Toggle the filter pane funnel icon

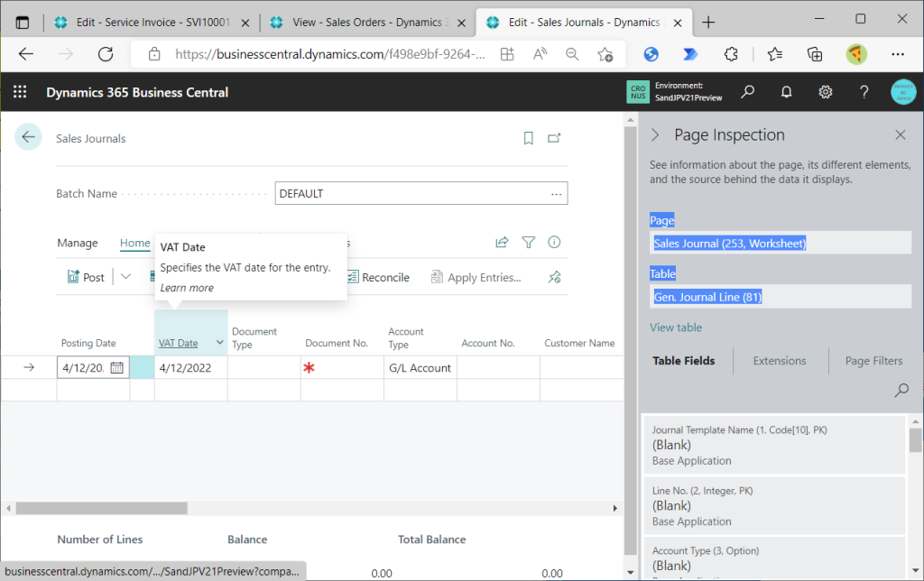(x=529, y=242)
